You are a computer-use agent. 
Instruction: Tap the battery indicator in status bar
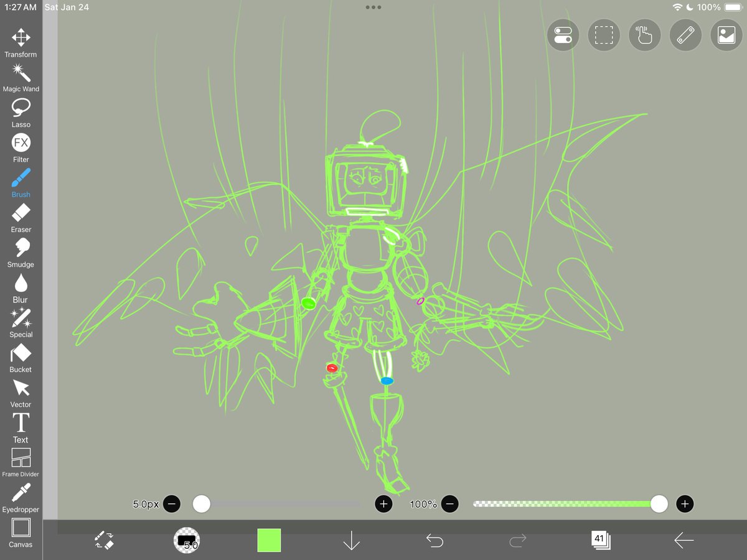point(734,7)
